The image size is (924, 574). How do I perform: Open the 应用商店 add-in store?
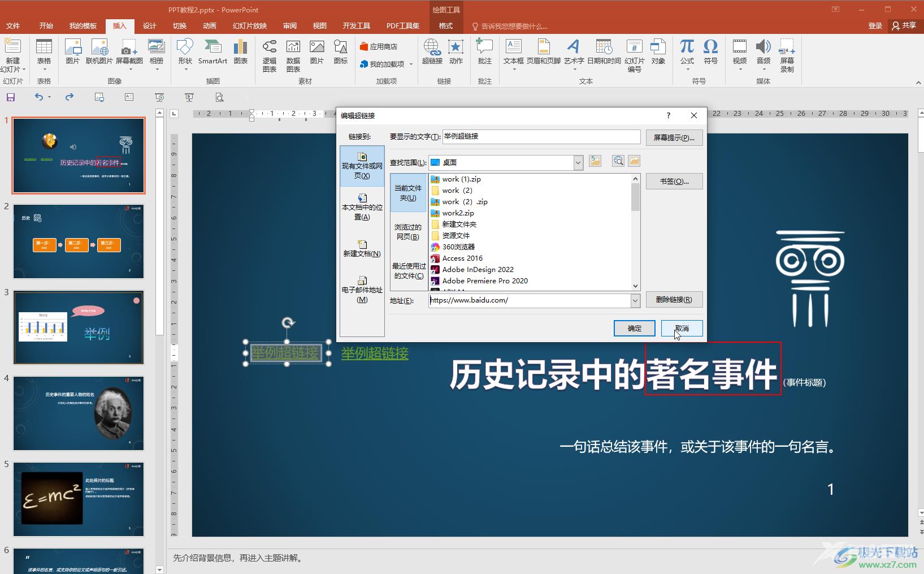click(x=379, y=46)
